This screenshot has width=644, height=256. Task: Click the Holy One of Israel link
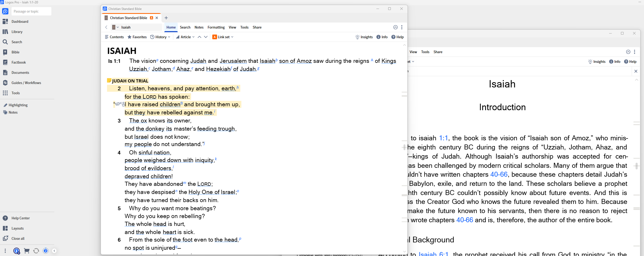[x=212, y=192]
